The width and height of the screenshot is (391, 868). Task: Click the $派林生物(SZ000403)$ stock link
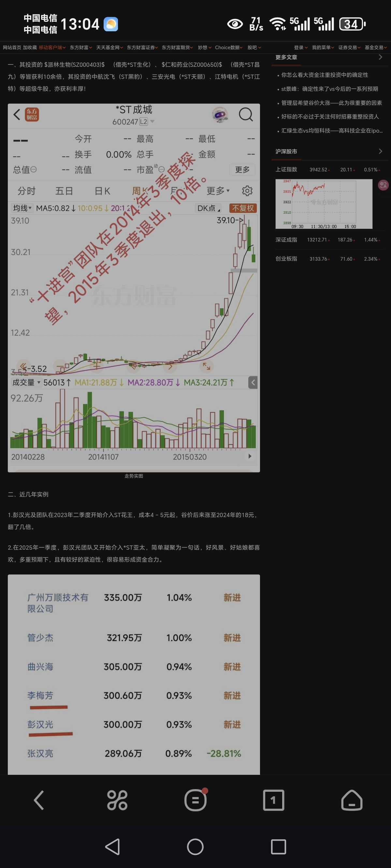click(75, 65)
